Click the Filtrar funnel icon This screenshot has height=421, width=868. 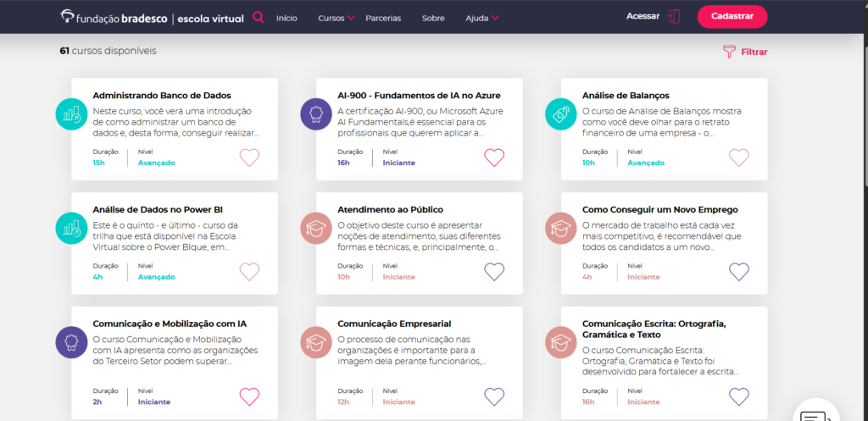tap(729, 52)
